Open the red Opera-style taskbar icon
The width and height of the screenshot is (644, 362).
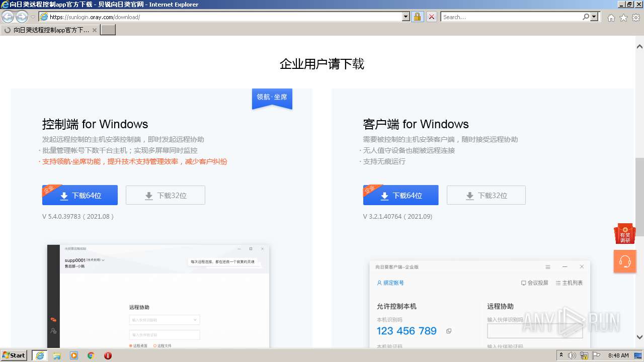tap(108, 355)
